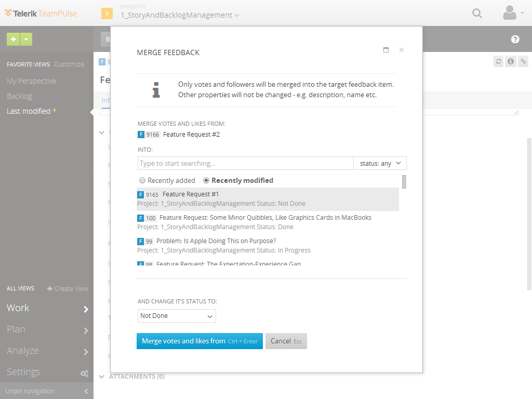Maximize the Merge Feedback dialog
The height and width of the screenshot is (399, 532).
click(386, 50)
